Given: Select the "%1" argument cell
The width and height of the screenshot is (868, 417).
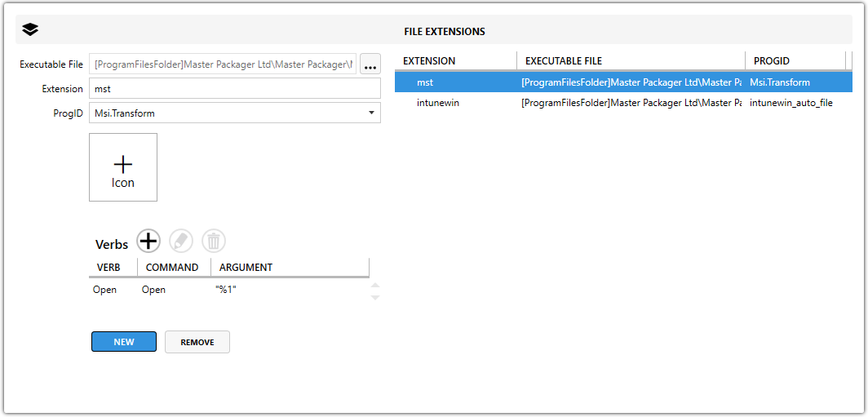Looking at the screenshot, I should (227, 290).
